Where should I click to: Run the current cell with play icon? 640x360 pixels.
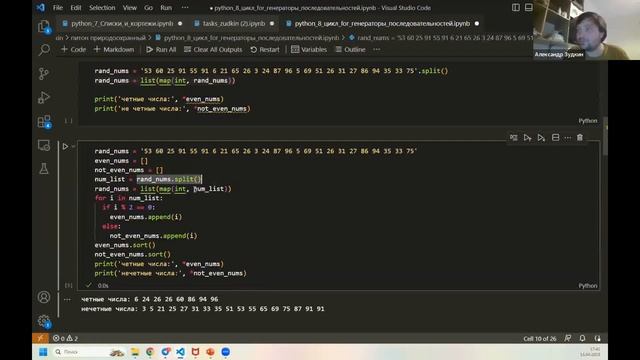click(x=65, y=146)
